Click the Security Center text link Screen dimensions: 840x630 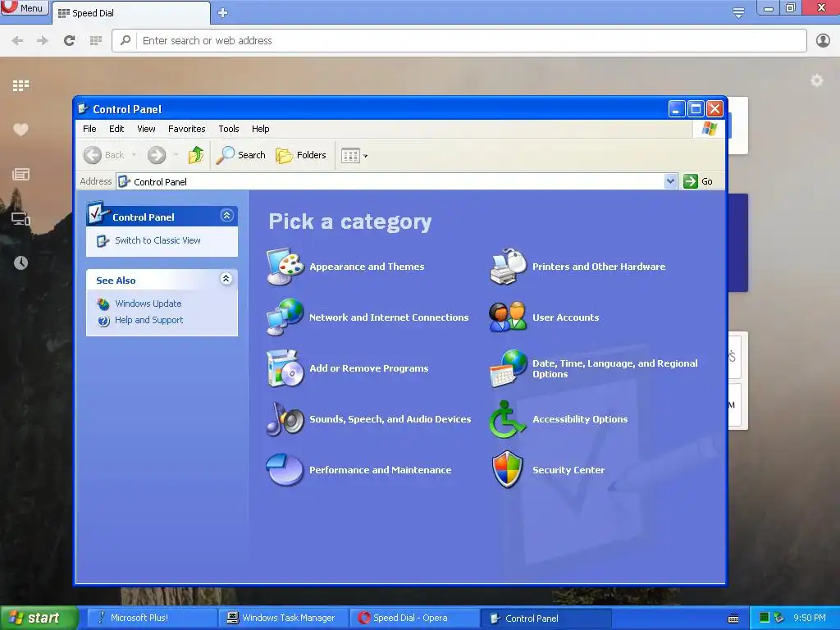pos(568,470)
